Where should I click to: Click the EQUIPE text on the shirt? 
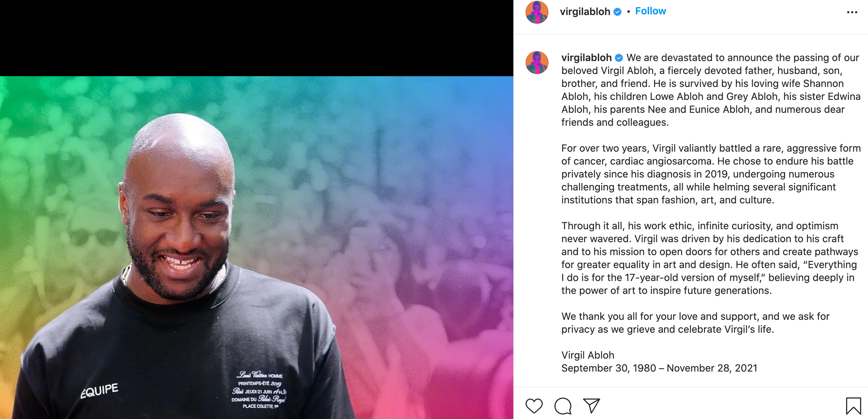[99, 390]
